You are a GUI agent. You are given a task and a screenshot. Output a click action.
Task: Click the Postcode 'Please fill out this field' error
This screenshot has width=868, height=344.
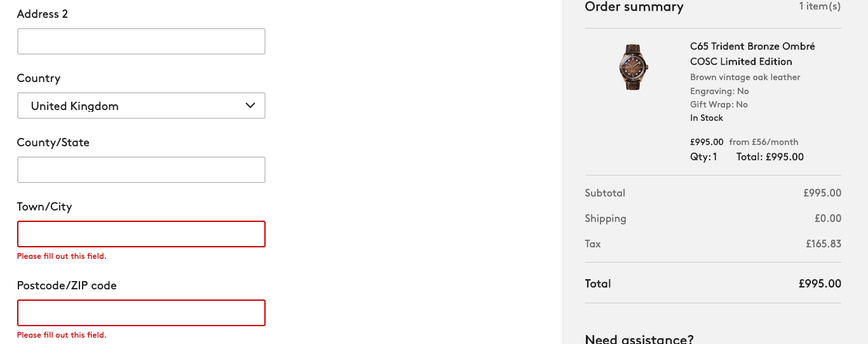(x=62, y=335)
